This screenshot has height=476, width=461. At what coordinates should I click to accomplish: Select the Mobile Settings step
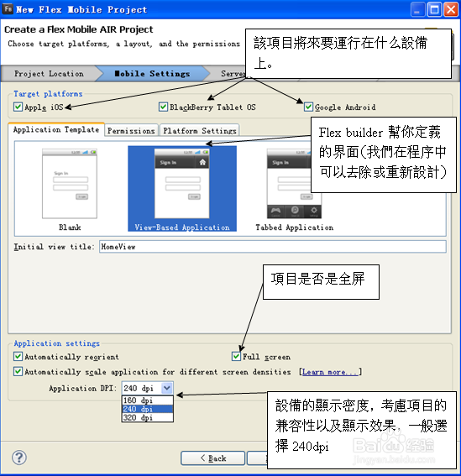pos(152,74)
